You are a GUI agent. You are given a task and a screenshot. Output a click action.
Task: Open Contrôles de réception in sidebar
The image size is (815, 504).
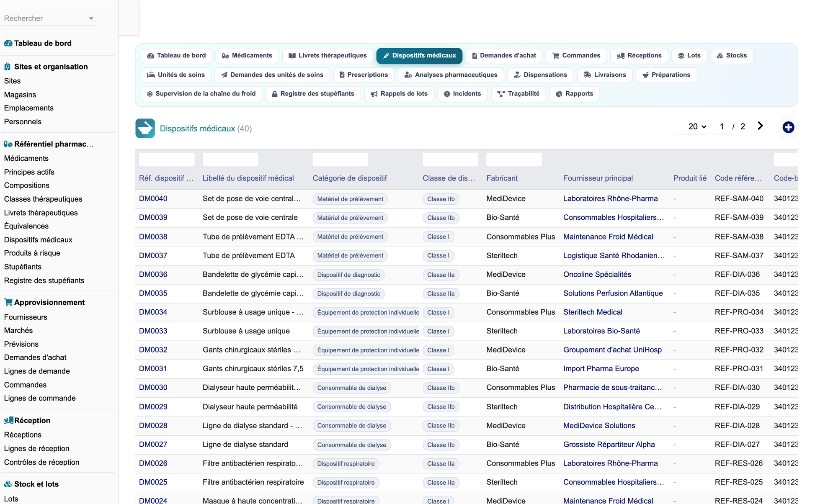point(42,463)
